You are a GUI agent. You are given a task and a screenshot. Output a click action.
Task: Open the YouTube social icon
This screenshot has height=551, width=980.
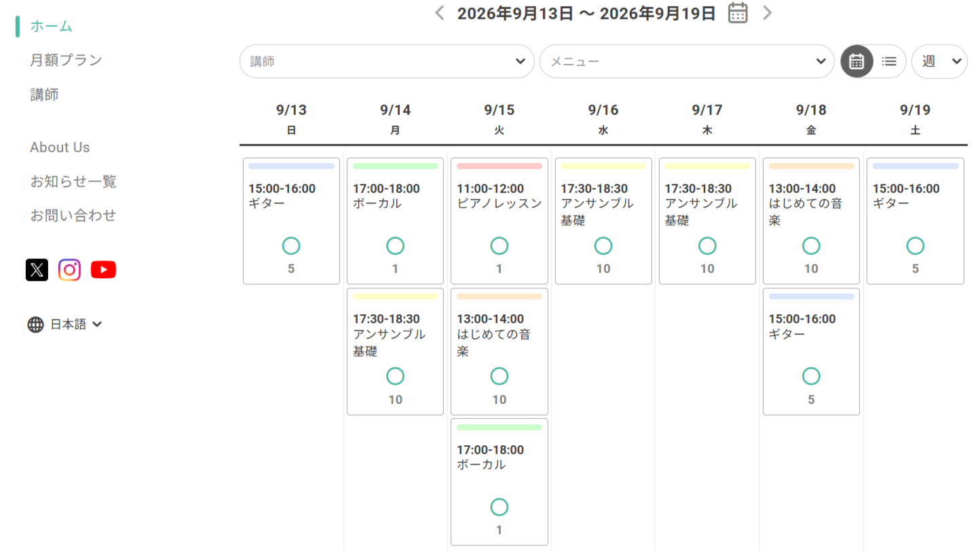pos(103,269)
